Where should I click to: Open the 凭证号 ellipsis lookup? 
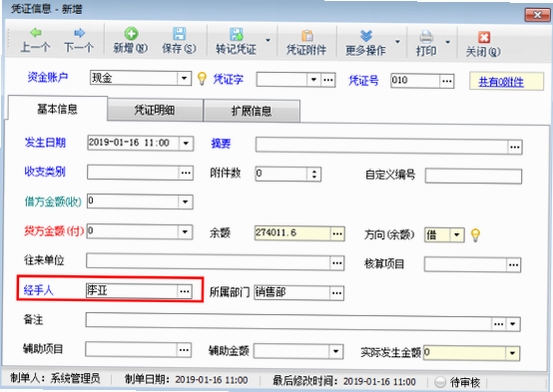pyautogui.click(x=446, y=81)
